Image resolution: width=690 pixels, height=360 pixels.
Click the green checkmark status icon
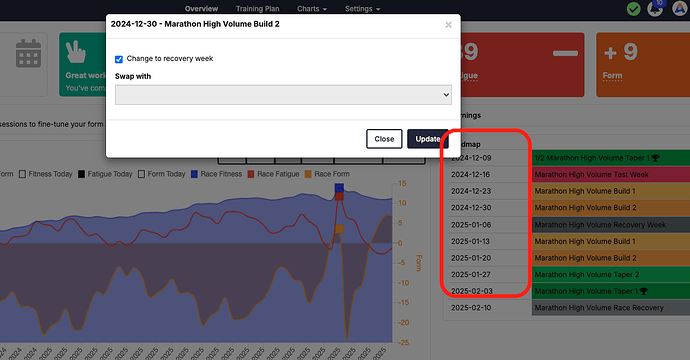(634, 9)
